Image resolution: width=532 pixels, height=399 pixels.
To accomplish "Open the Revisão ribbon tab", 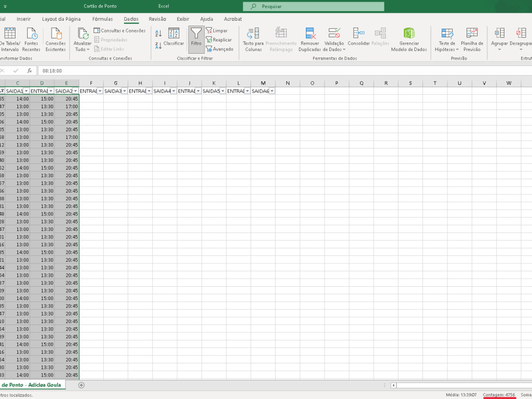I will click(157, 19).
